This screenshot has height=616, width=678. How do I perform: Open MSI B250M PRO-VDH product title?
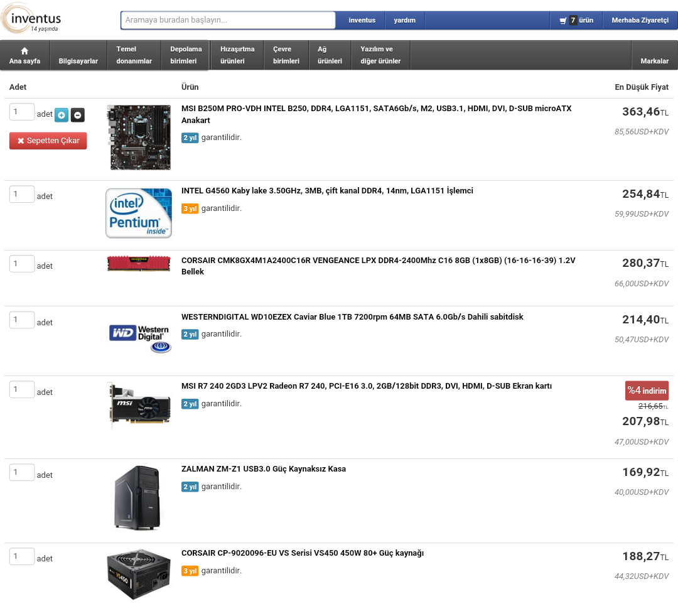pos(376,114)
